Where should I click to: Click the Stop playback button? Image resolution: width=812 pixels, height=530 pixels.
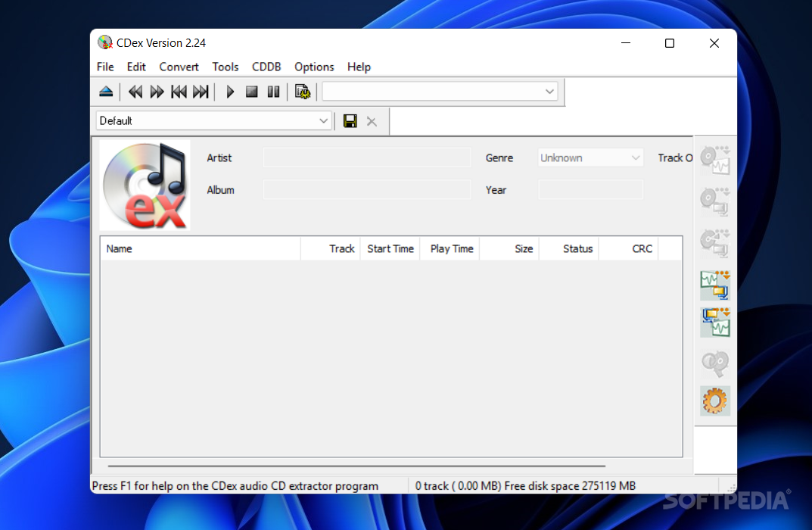pos(252,92)
